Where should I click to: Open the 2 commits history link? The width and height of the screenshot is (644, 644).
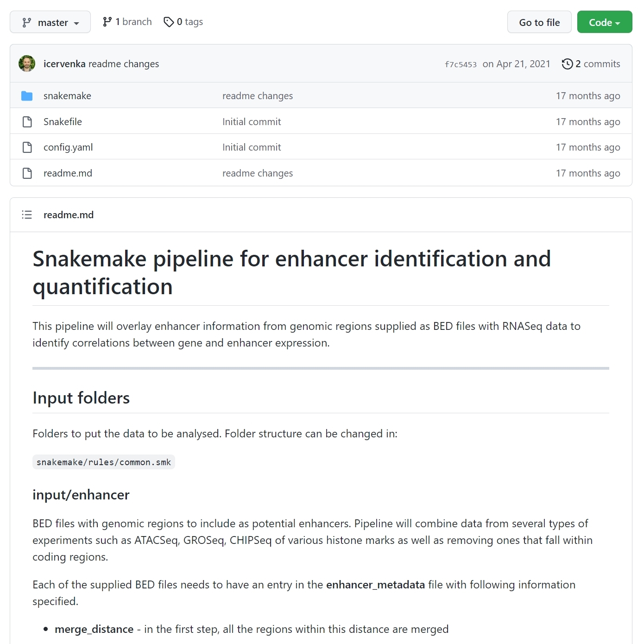(x=591, y=64)
